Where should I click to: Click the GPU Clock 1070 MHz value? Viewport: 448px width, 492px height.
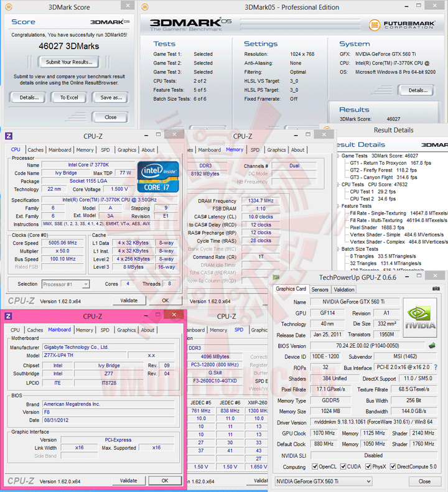click(324, 433)
